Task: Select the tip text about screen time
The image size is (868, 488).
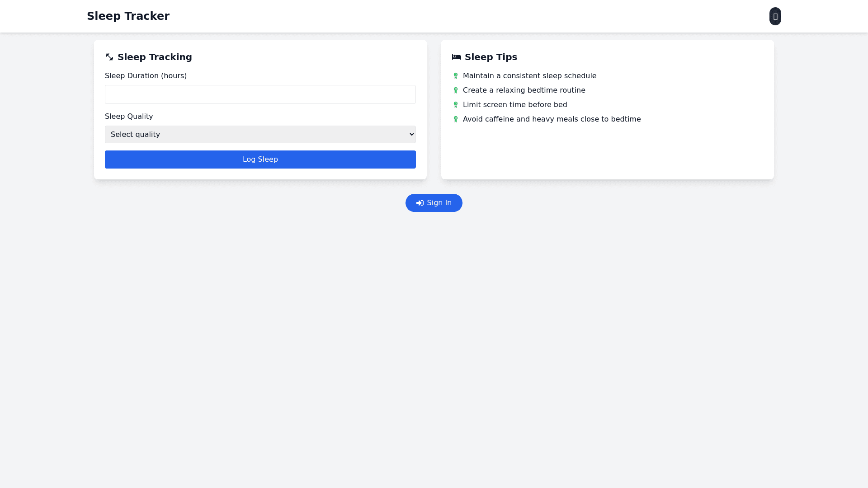Action: click(x=515, y=105)
